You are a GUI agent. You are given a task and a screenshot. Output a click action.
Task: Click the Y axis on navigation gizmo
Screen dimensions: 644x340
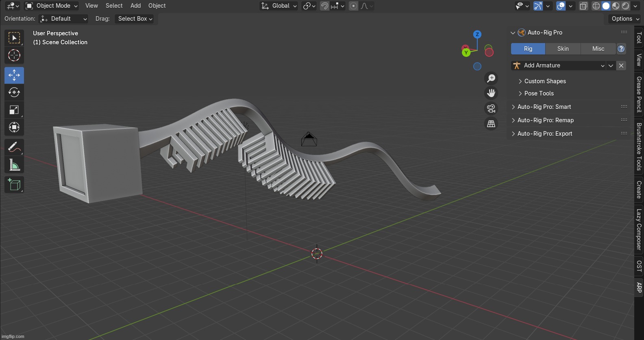point(466,52)
